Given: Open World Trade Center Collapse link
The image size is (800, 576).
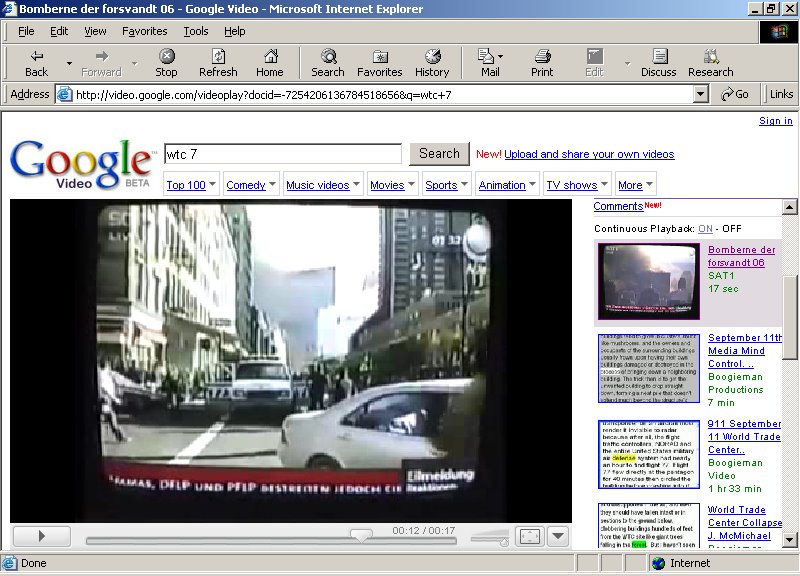Looking at the screenshot, I should click(x=744, y=522).
